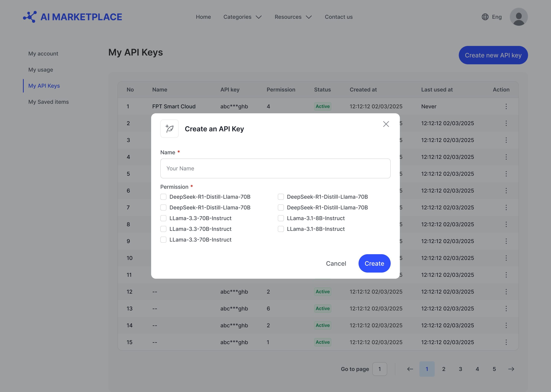Open the three-dot menu for row 2
This screenshot has width=551, height=392.
click(506, 123)
